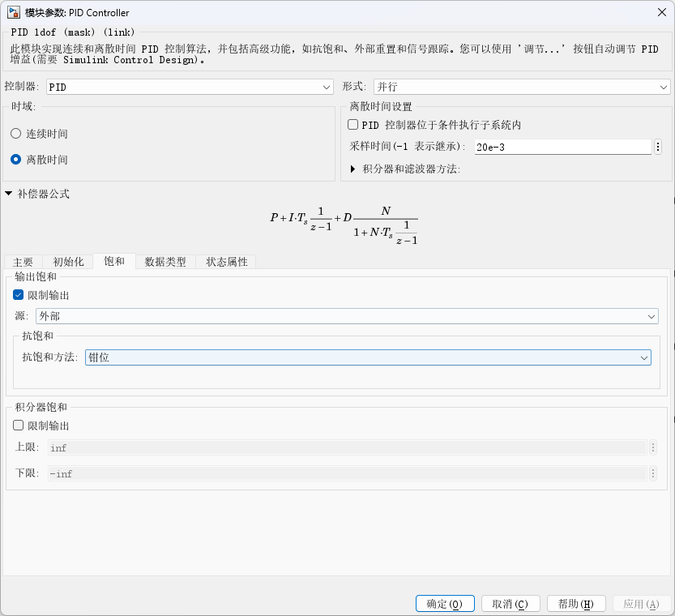The width and height of the screenshot is (675, 616).
Task: Switch to the 数据类型 tab
Action: pyautogui.click(x=165, y=262)
